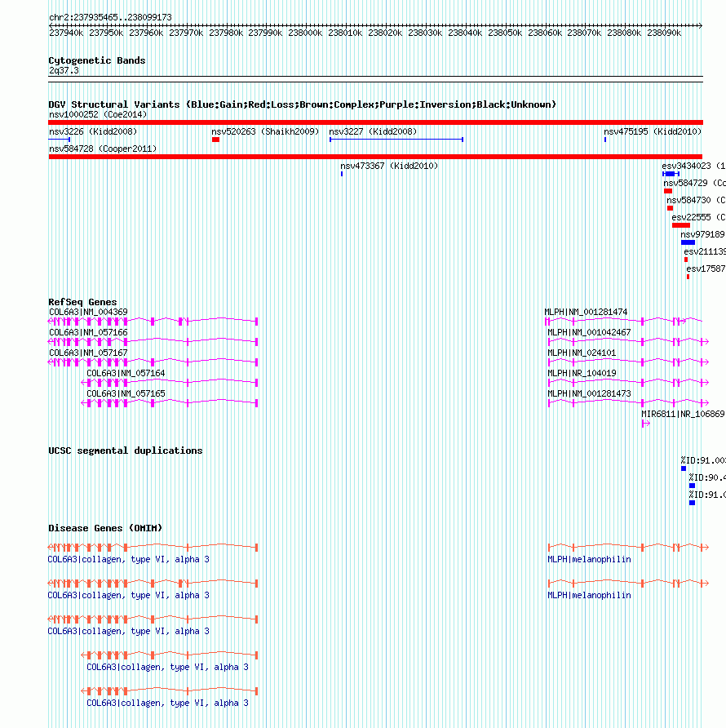Open the %ID:90.4 segmental duplication label

[707, 478]
